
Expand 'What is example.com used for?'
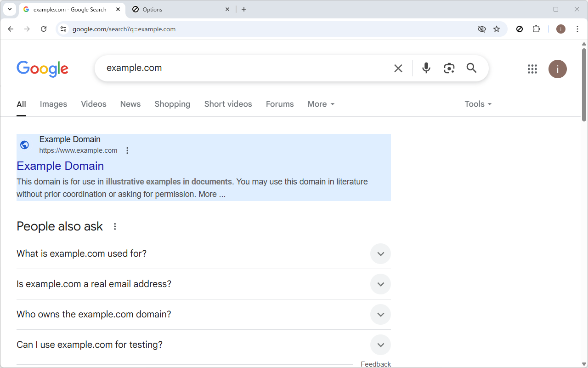380,253
